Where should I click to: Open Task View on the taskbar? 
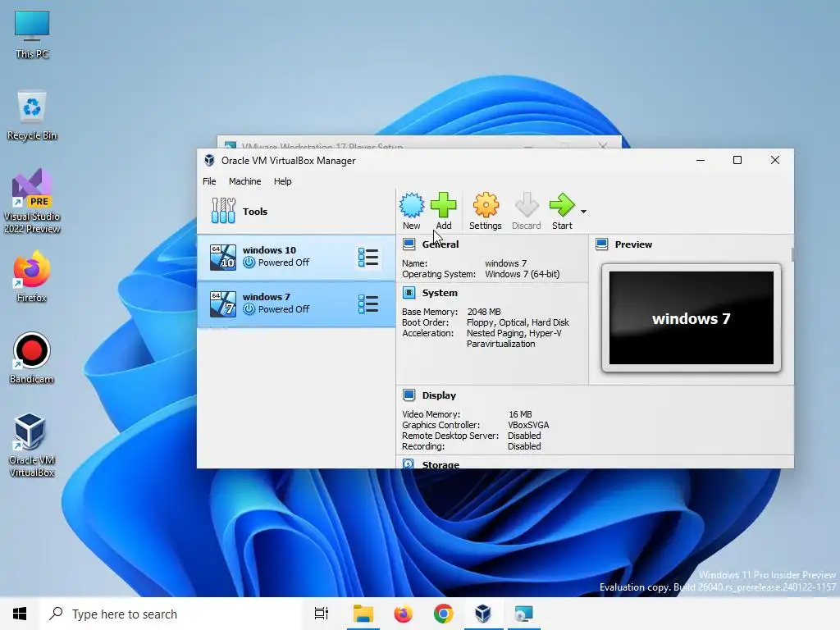pyautogui.click(x=321, y=614)
